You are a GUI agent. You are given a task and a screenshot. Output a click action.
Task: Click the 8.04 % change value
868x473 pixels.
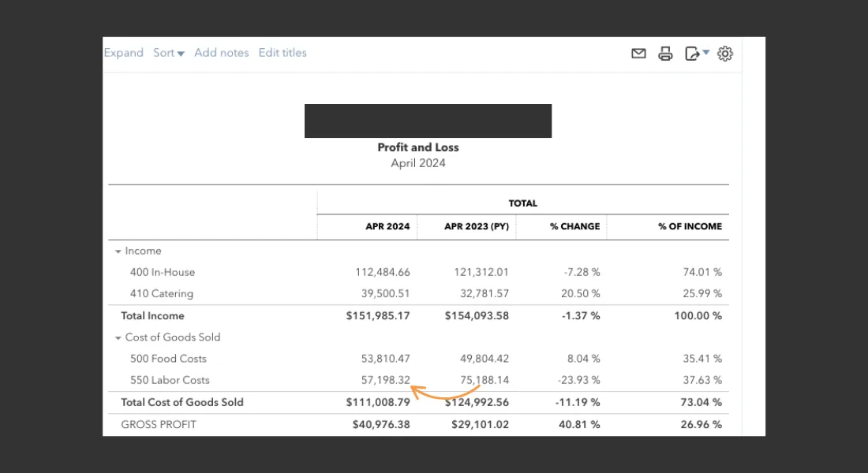click(583, 359)
